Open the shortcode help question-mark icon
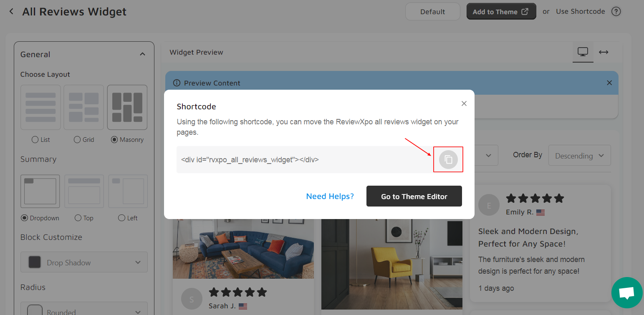The width and height of the screenshot is (644, 315). [616, 12]
